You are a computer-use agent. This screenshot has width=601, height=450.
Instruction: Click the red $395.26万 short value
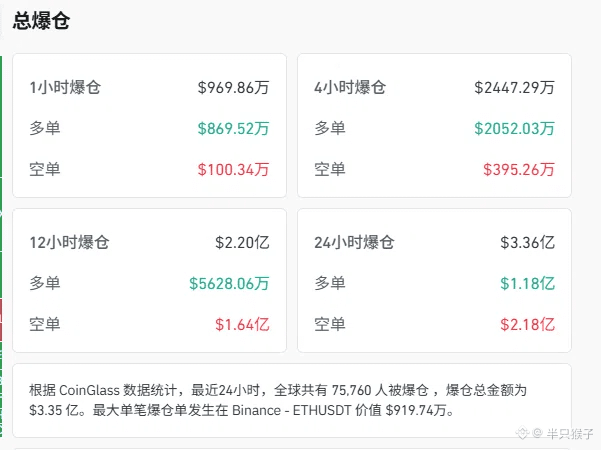pos(519,169)
